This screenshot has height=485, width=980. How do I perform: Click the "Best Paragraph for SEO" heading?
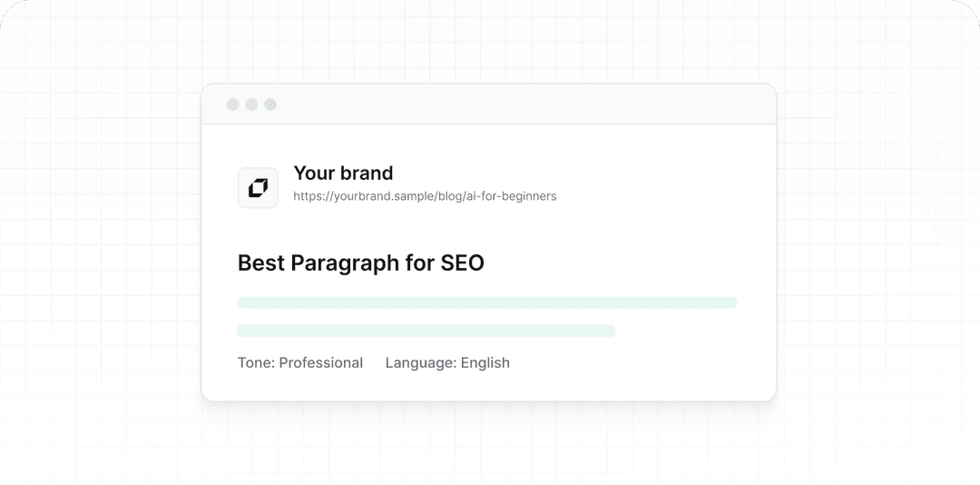pyautogui.click(x=360, y=263)
